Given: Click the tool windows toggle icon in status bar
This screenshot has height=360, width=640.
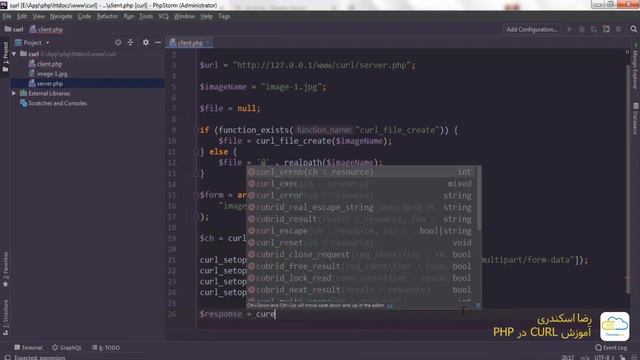Looking at the screenshot, I should point(7,357).
